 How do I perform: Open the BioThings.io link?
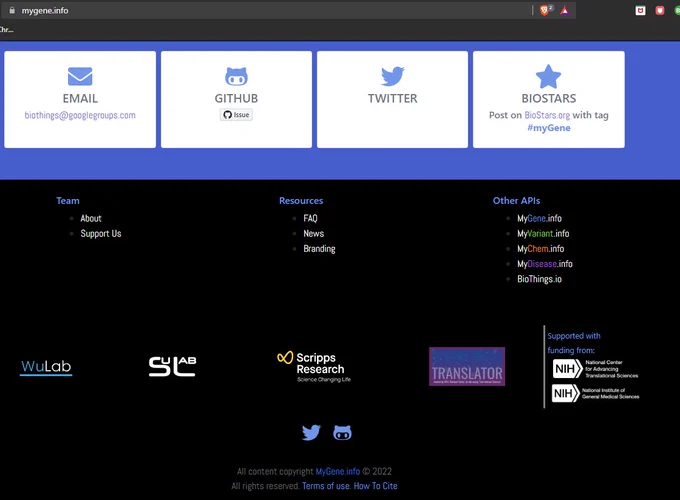(x=539, y=279)
